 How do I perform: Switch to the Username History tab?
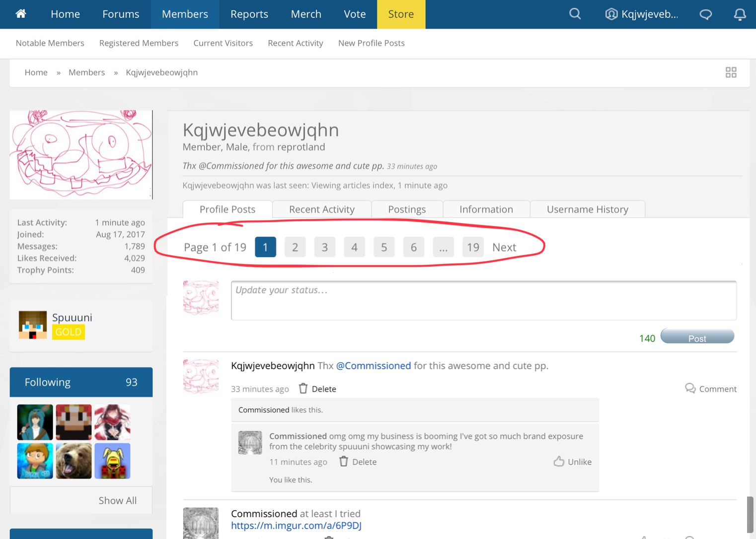point(588,209)
